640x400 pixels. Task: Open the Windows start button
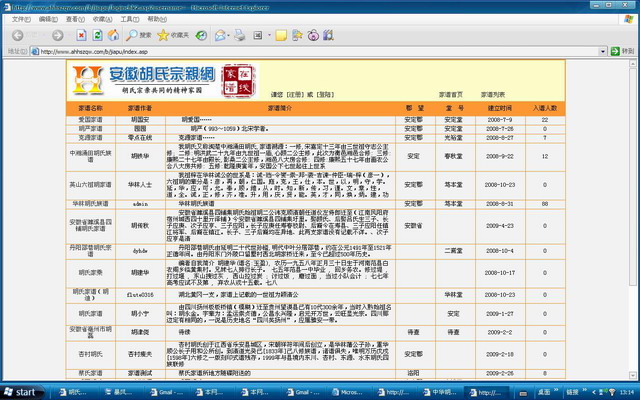point(22,392)
